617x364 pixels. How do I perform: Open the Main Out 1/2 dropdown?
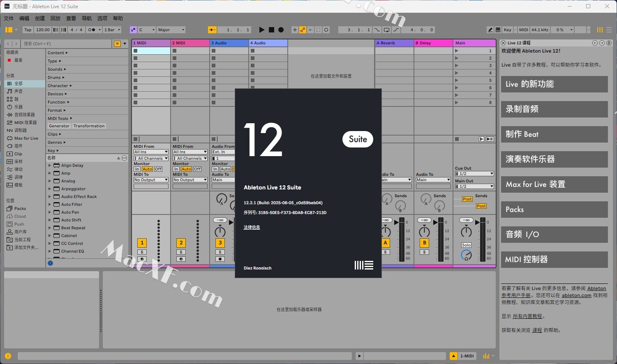pyautogui.click(x=474, y=187)
